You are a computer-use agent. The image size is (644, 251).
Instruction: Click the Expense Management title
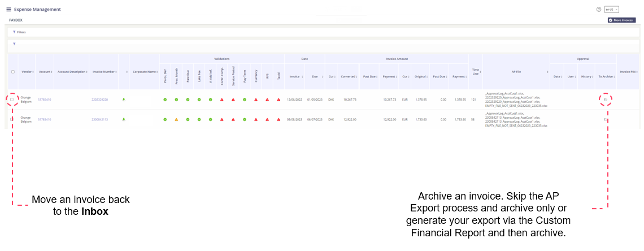coord(37,9)
